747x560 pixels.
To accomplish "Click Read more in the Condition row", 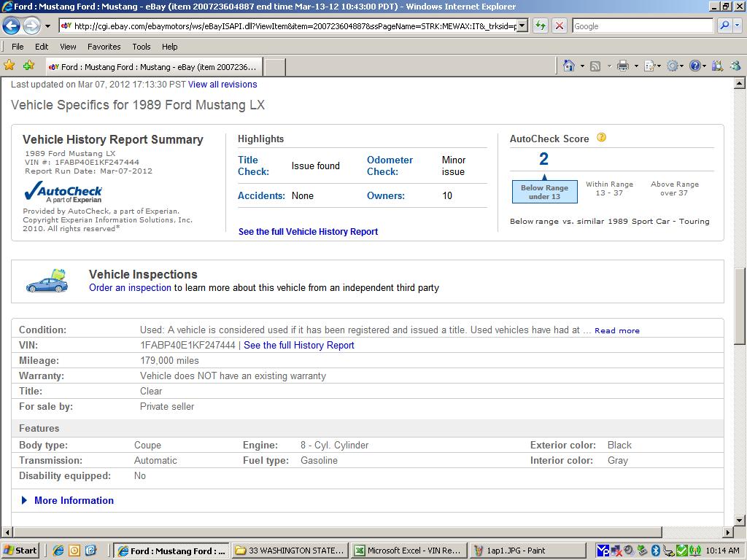I will [x=617, y=330].
